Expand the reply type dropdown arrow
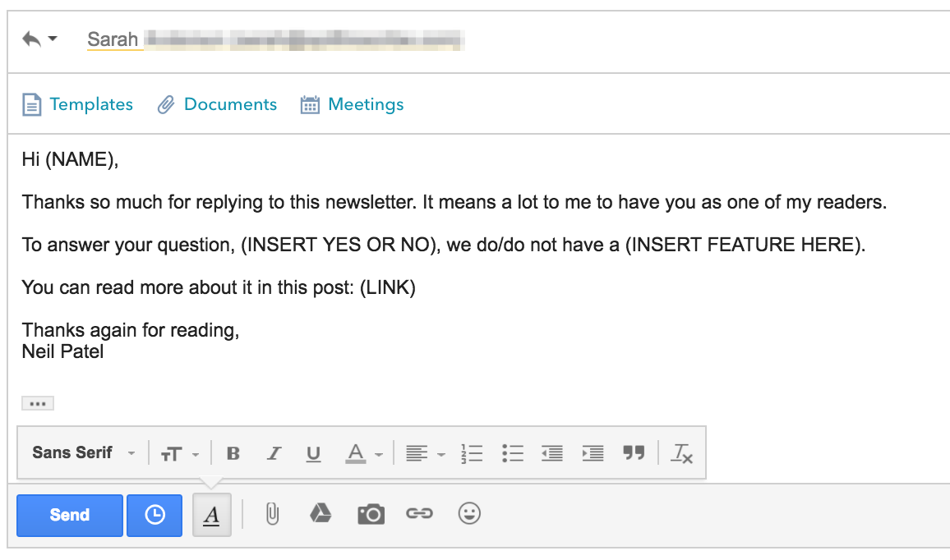 click(x=53, y=39)
